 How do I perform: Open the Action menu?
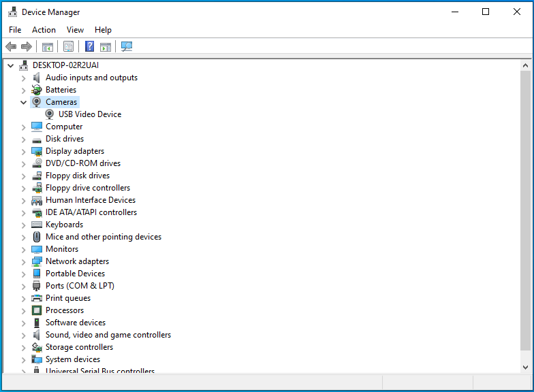pyautogui.click(x=44, y=30)
